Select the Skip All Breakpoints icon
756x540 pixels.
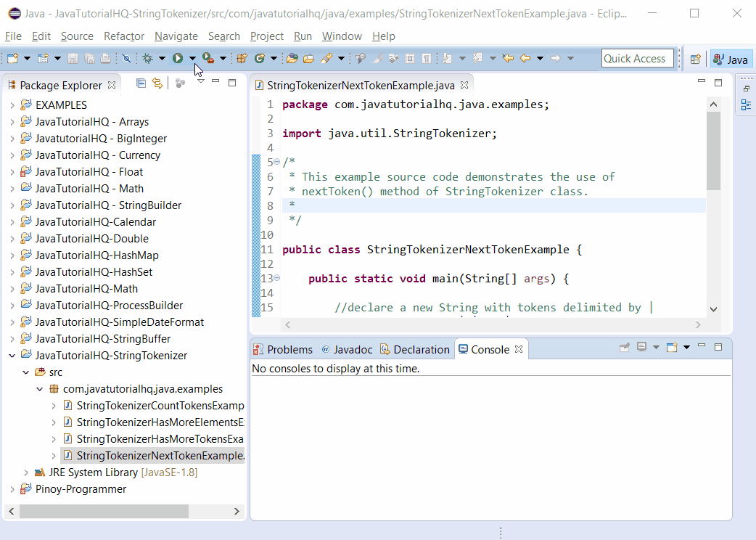click(127, 58)
